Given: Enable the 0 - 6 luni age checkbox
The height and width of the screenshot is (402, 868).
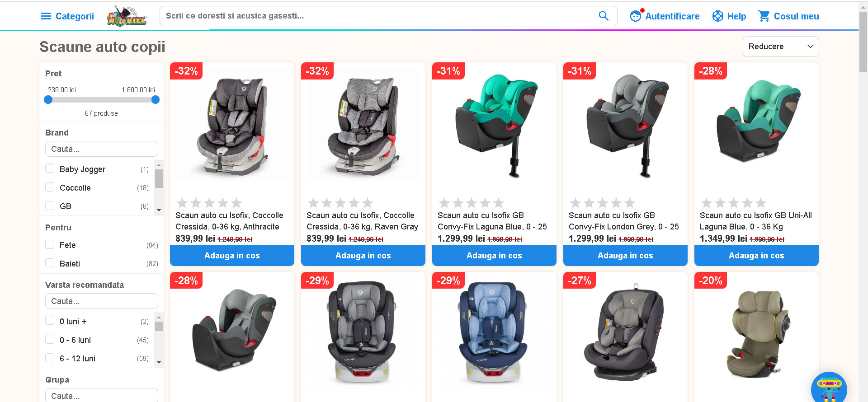Looking at the screenshot, I should click(50, 339).
